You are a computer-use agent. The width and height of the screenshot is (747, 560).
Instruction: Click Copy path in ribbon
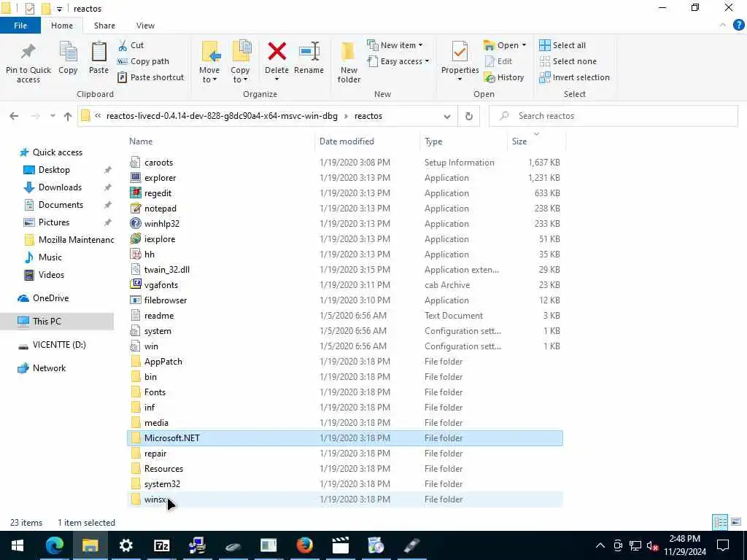coord(143,61)
